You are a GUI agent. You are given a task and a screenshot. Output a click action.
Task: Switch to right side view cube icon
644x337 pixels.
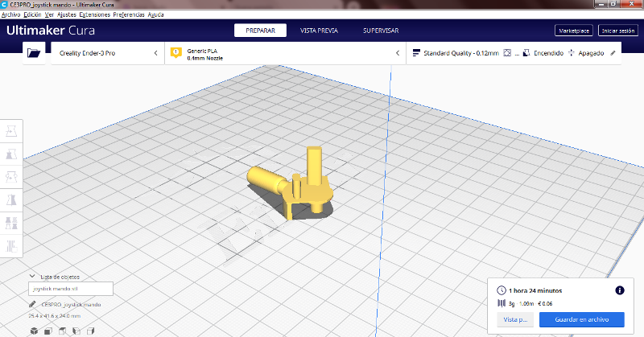pyautogui.click(x=91, y=331)
